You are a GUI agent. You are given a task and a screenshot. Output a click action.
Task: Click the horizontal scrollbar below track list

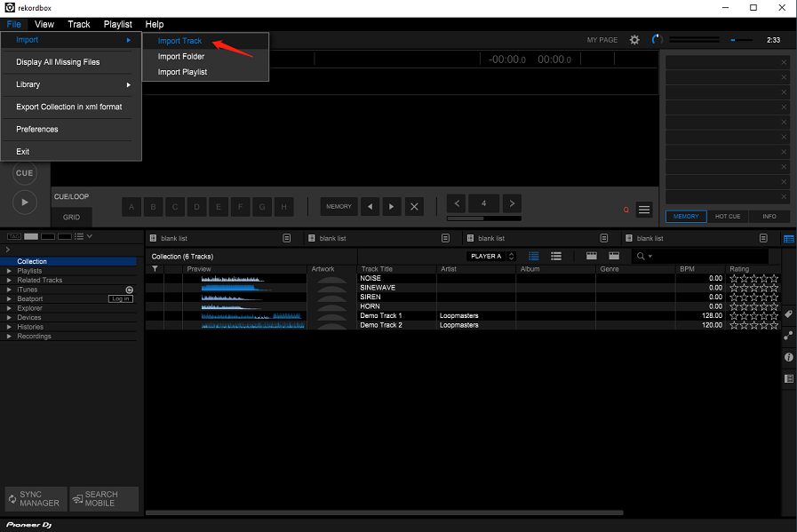[x=384, y=512]
